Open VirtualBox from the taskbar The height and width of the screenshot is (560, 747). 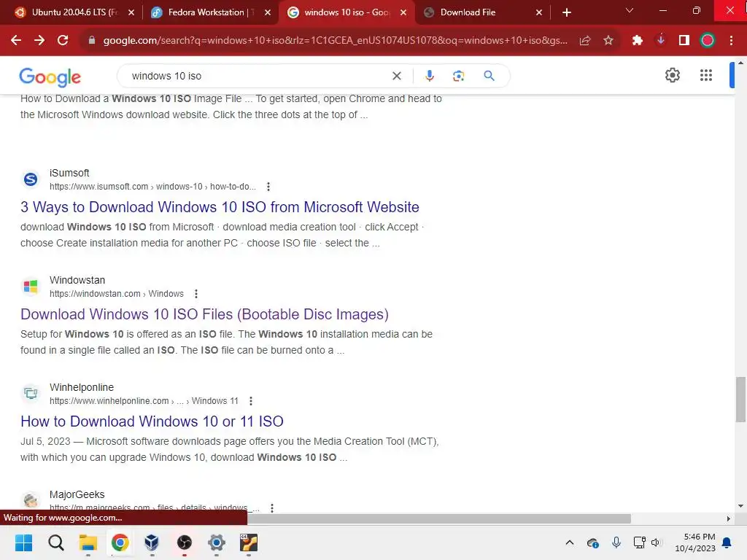152,542
